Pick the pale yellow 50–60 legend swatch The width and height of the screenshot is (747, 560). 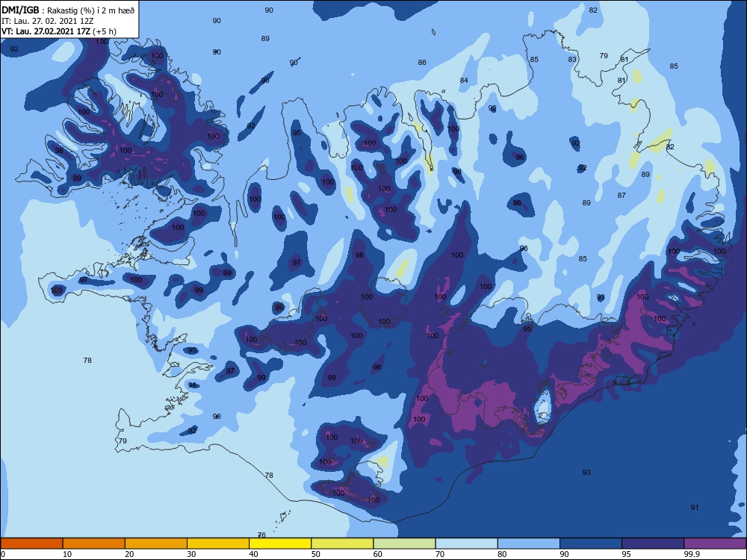pos(343,544)
